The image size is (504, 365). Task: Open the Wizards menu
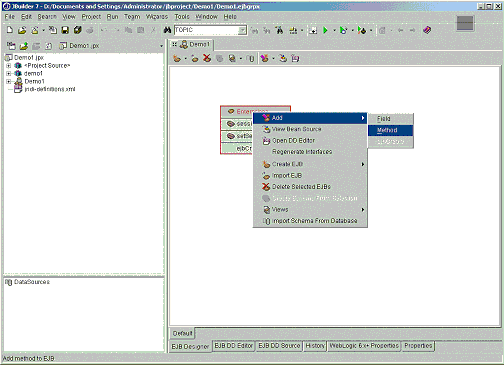point(157,17)
